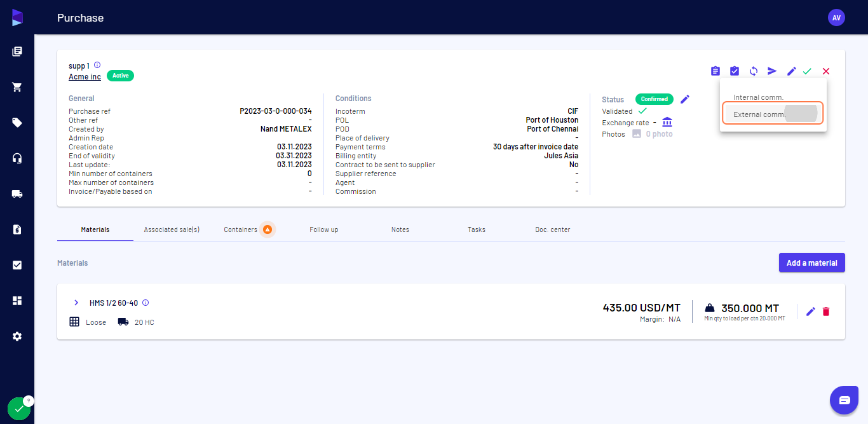Select External comm. menu option
Screen dimensions: 868x424
coord(773,114)
